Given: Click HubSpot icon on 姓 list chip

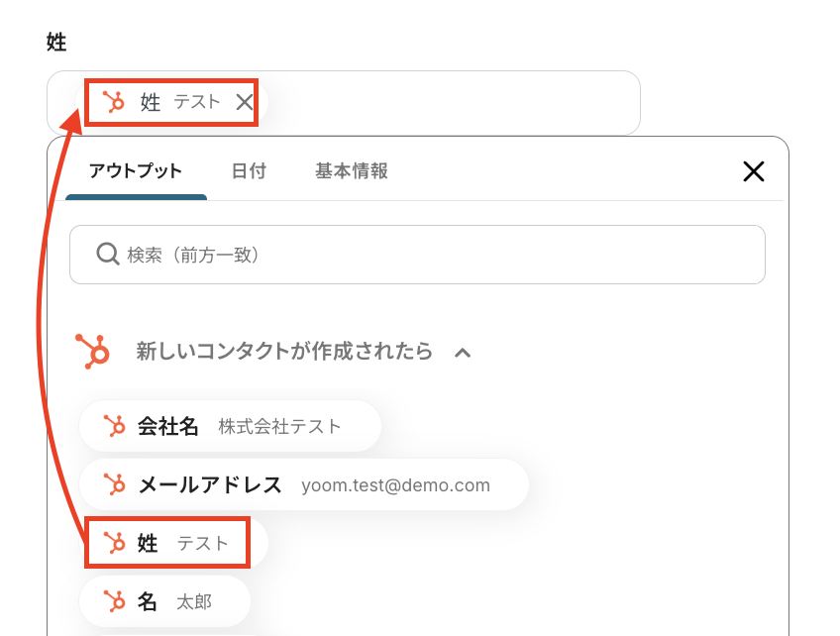Looking at the screenshot, I should coord(115,543).
